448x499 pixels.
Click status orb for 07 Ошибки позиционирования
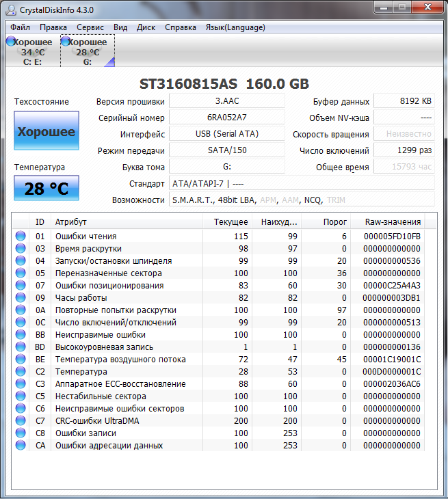21,285
